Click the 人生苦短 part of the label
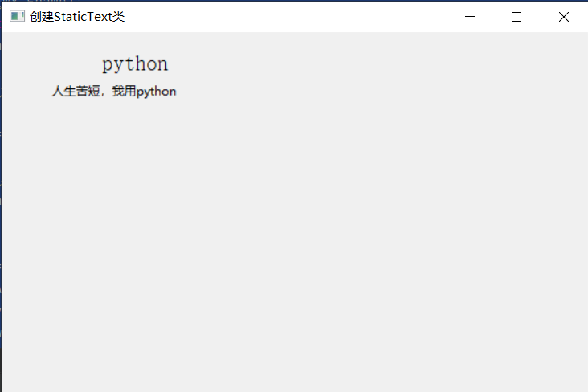This screenshot has width=588, height=392. point(76,91)
